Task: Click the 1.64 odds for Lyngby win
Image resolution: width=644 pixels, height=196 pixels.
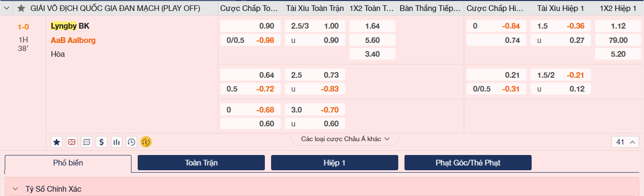Action: [372, 26]
